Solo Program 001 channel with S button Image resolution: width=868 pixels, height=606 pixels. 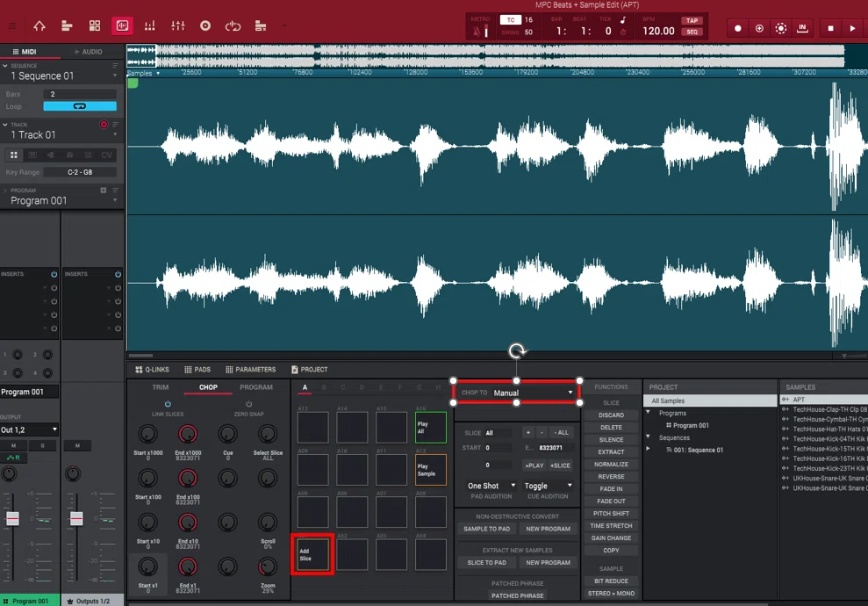point(42,445)
